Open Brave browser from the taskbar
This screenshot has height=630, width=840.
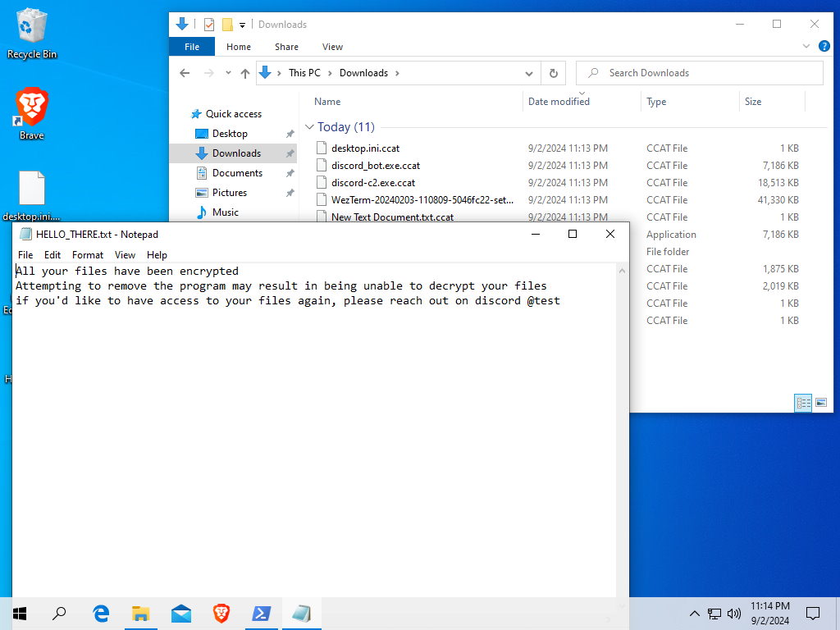coord(221,613)
